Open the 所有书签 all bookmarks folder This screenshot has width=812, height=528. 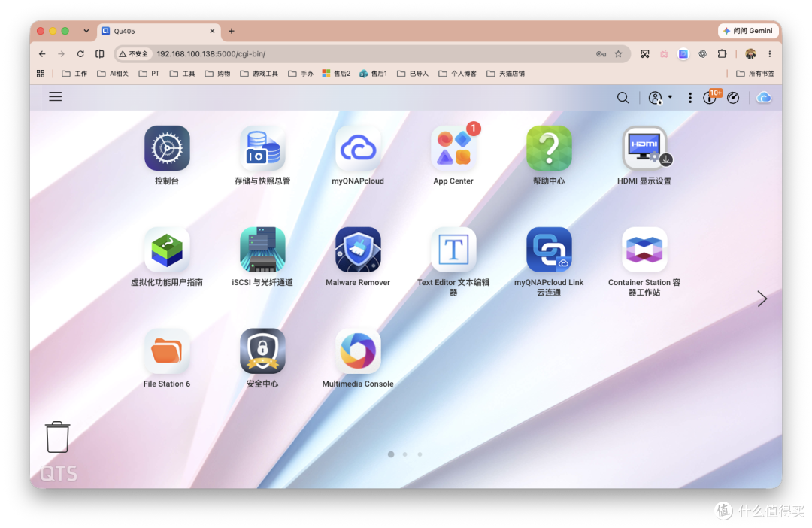[755, 74]
